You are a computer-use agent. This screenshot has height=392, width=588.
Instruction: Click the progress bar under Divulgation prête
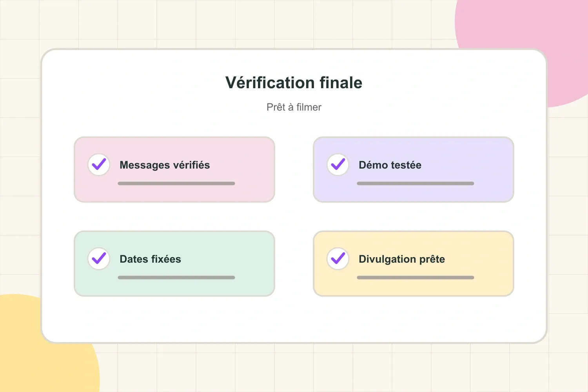pyautogui.click(x=416, y=278)
